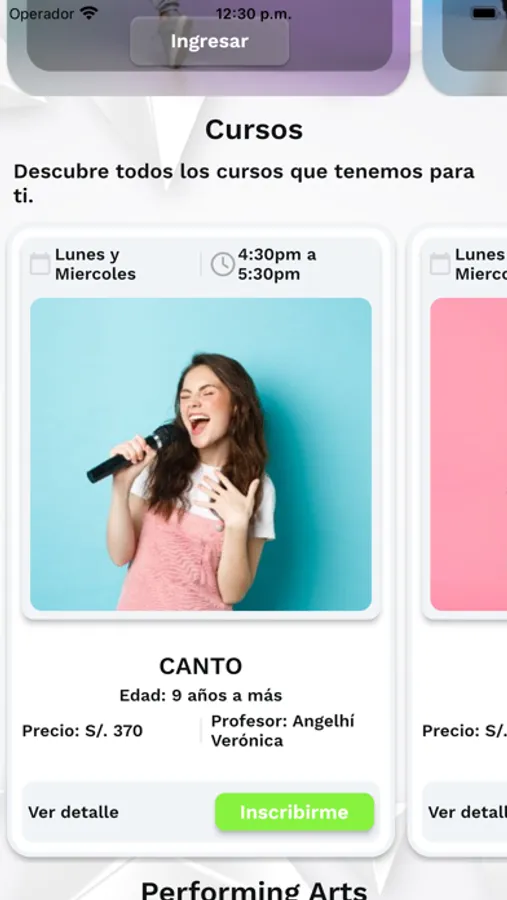Tap the 12:30 p.m. clock in status bar
The width and height of the screenshot is (507, 900).
click(253, 14)
